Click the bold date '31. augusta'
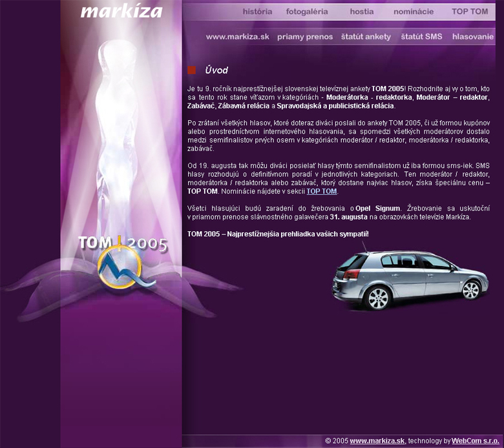The image size is (504, 448). coord(348,217)
